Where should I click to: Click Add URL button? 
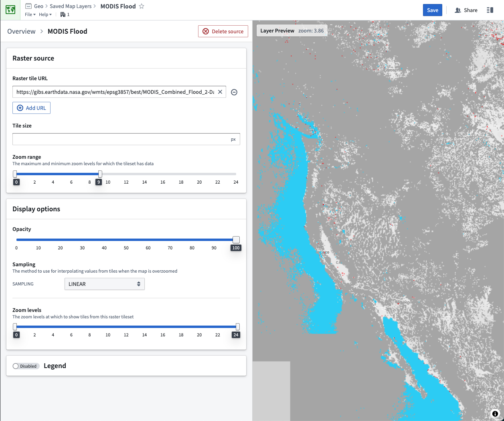click(31, 108)
